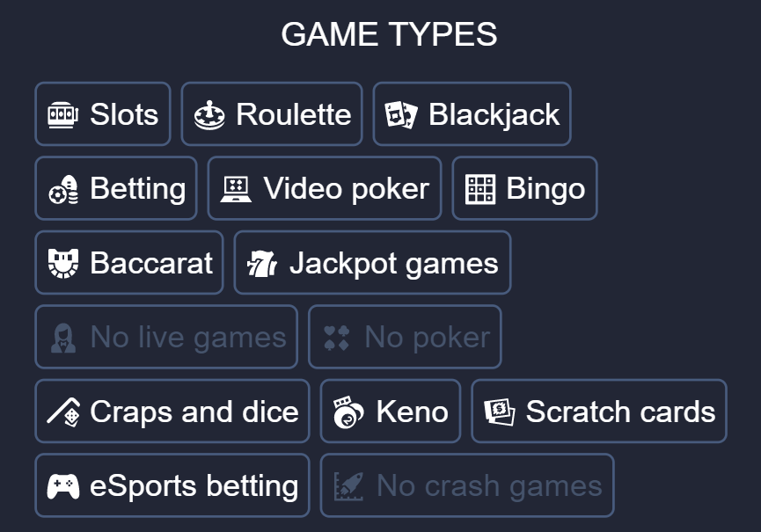The width and height of the screenshot is (761, 532).
Task: Click the Bingo filter button
Action: pos(524,187)
